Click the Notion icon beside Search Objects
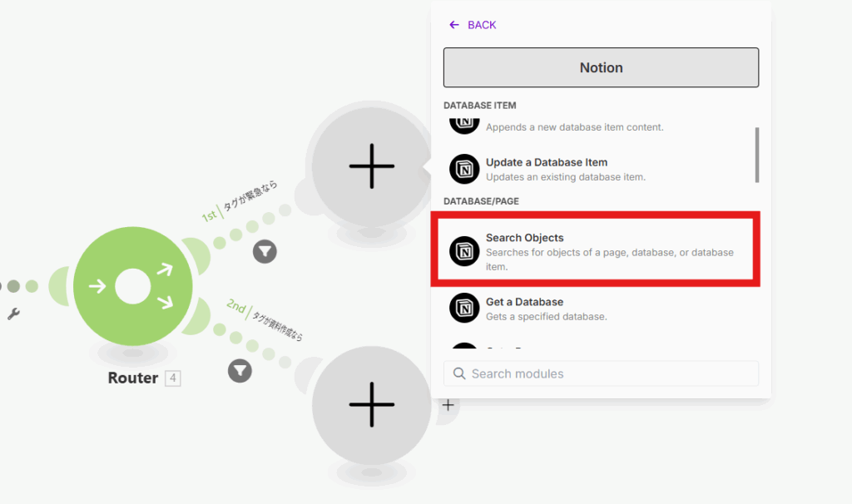This screenshot has width=852, height=504. point(464,251)
